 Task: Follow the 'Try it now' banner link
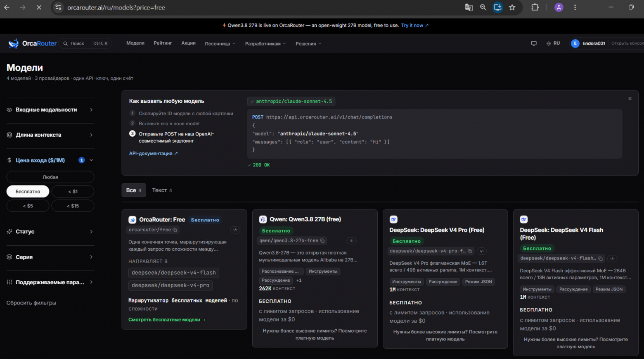pyautogui.click(x=415, y=26)
